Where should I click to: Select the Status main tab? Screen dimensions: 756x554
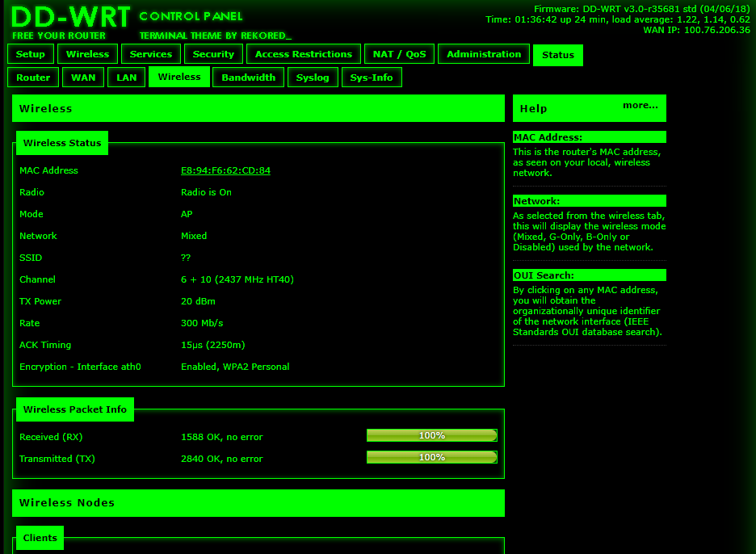[558, 55]
